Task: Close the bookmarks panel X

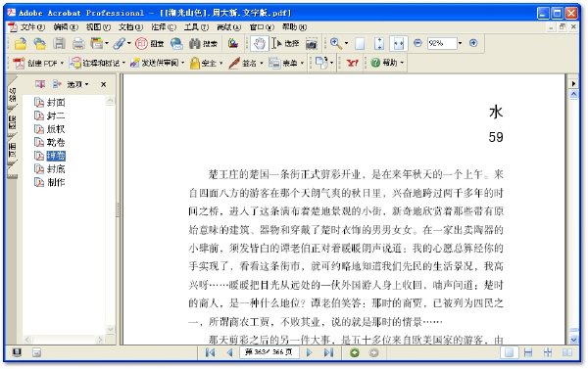Action: [104, 84]
